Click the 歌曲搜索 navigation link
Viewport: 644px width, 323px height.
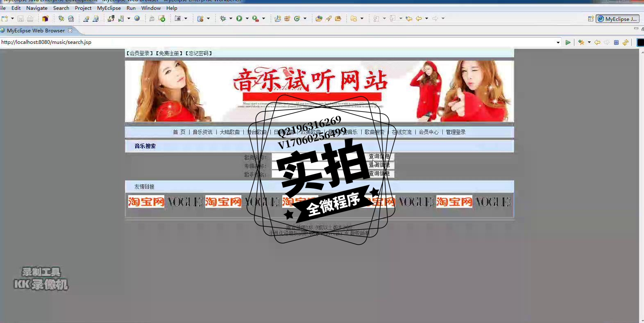(x=374, y=132)
